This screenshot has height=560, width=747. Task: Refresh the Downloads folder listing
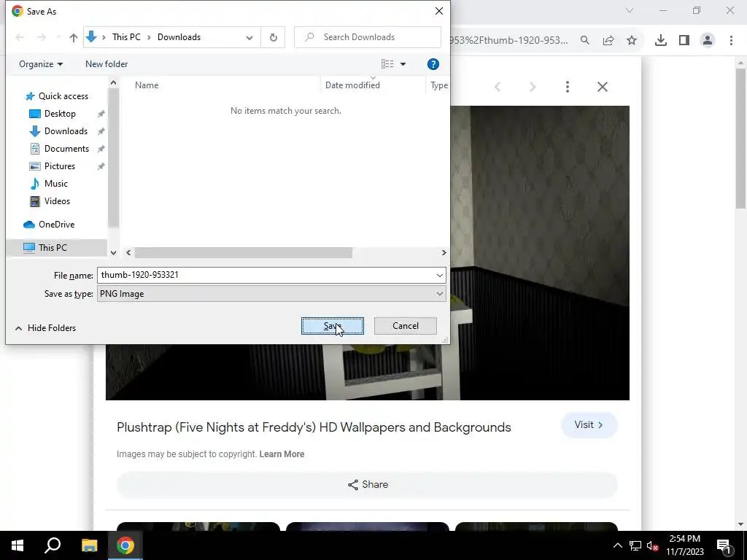[273, 37]
